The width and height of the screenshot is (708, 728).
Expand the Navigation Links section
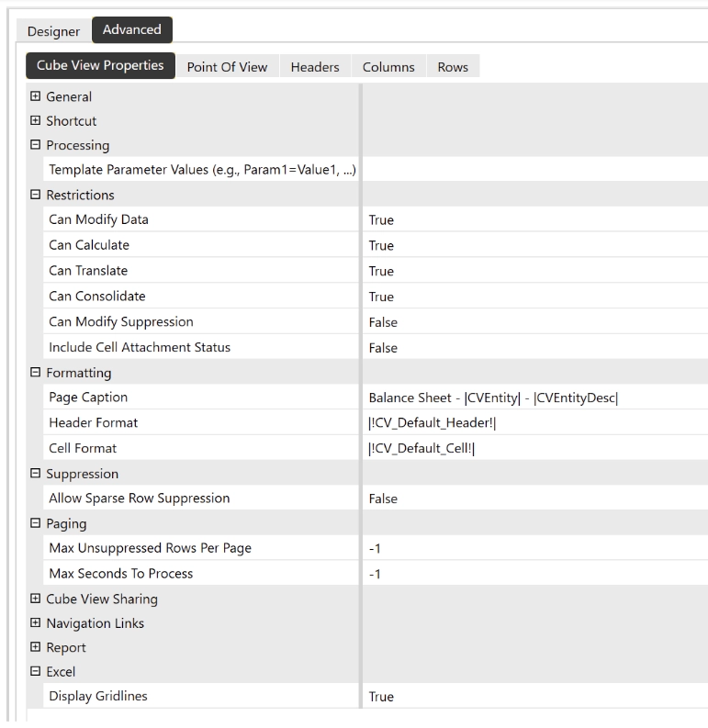(x=36, y=623)
